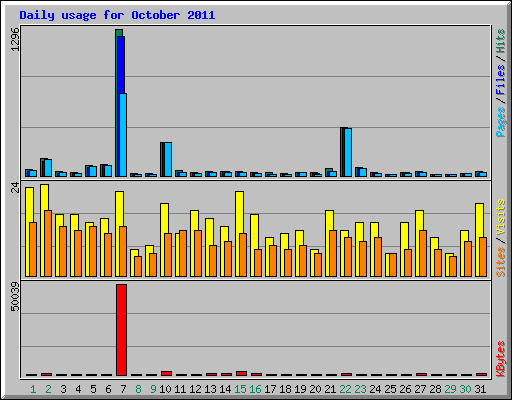
Task: Click day label 10 on the x-axis
Action: [x=165, y=389]
